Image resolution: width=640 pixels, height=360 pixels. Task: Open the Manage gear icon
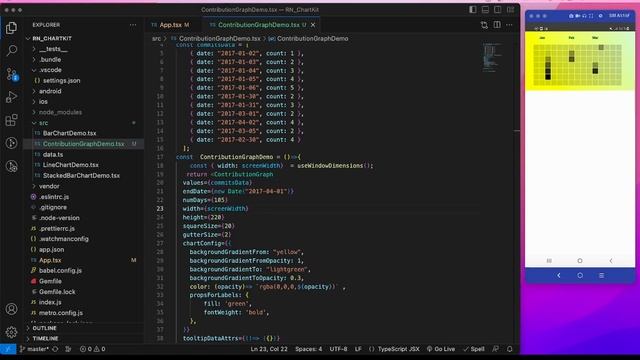[x=11, y=332]
